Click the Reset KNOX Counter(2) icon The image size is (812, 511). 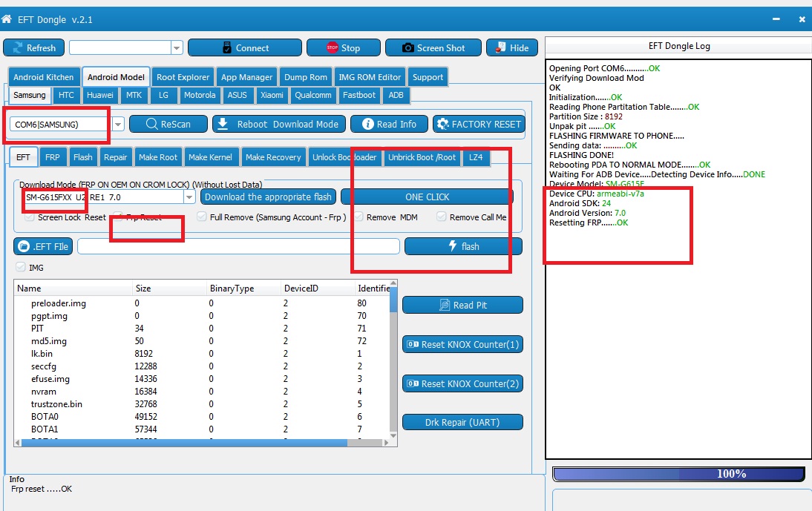(413, 383)
